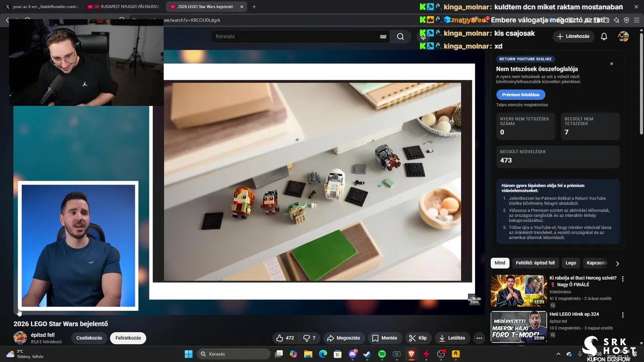Launch Copilot from the taskbar
Screen dimensions: 644x362
tap(293, 354)
